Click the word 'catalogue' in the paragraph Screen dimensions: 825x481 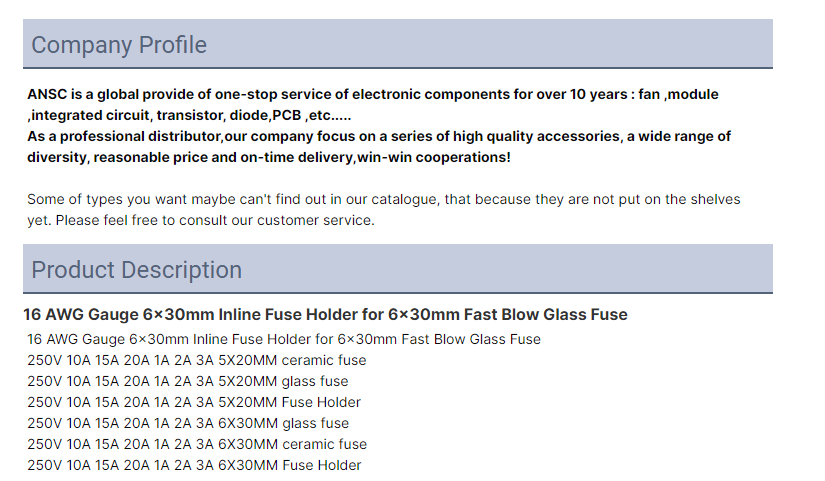point(404,200)
